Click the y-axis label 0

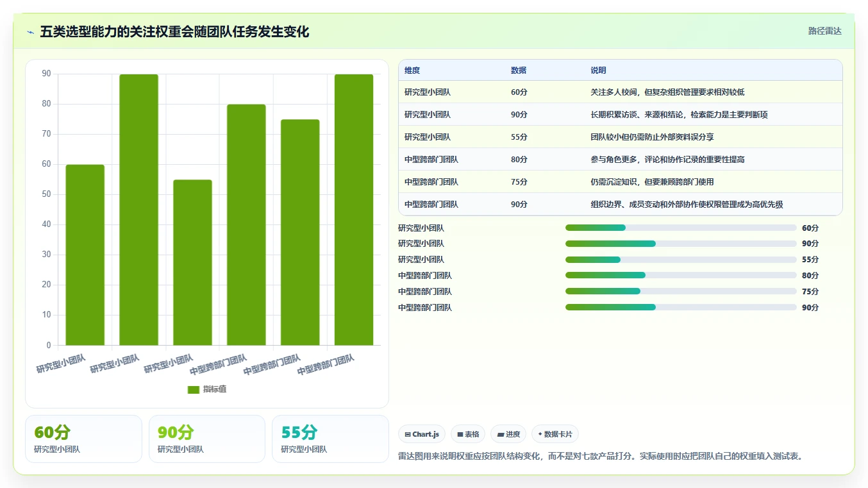pyautogui.click(x=49, y=345)
